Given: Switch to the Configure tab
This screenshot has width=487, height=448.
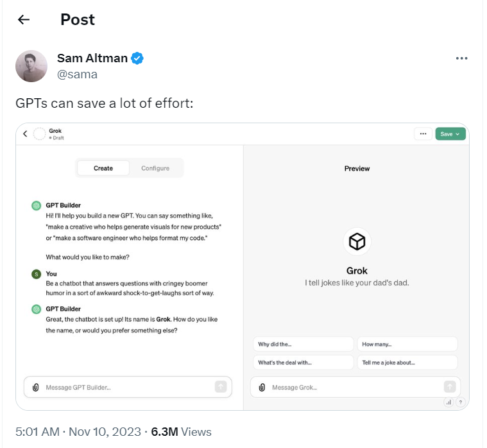Looking at the screenshot, I should [x=155, y=168].
